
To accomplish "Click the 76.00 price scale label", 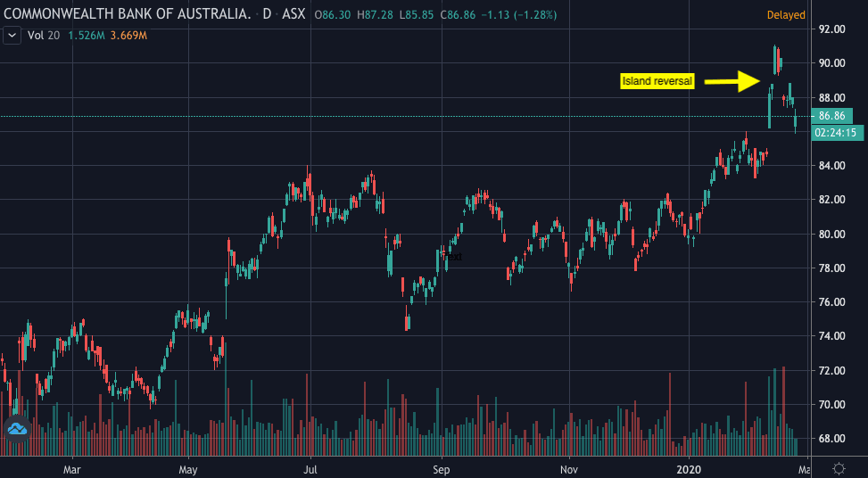I will click(x=832, y=302).
